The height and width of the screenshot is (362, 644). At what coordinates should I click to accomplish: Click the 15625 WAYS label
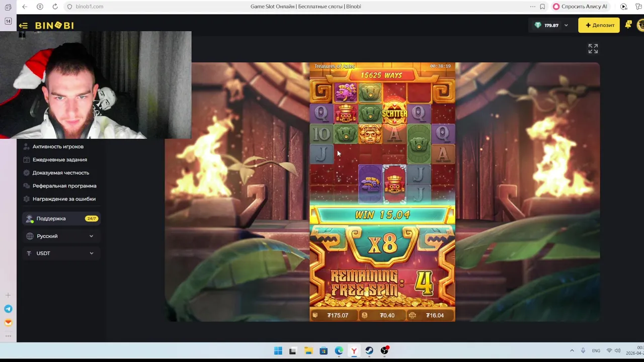point(381,75)
